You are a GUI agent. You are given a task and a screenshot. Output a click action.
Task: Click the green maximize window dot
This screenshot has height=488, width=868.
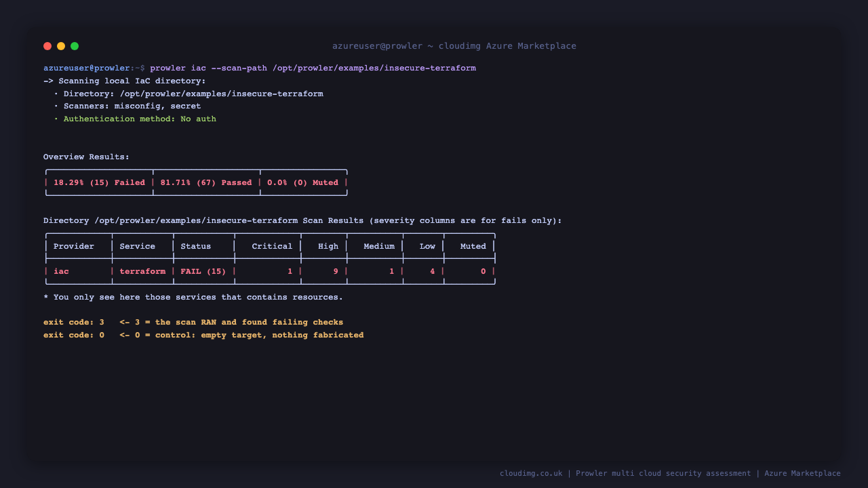75,46
